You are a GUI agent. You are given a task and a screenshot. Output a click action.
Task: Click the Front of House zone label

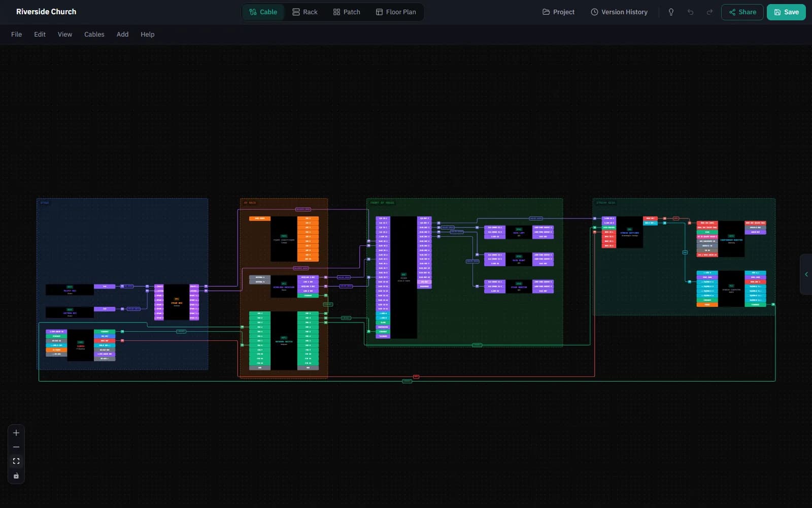[382, 203]
